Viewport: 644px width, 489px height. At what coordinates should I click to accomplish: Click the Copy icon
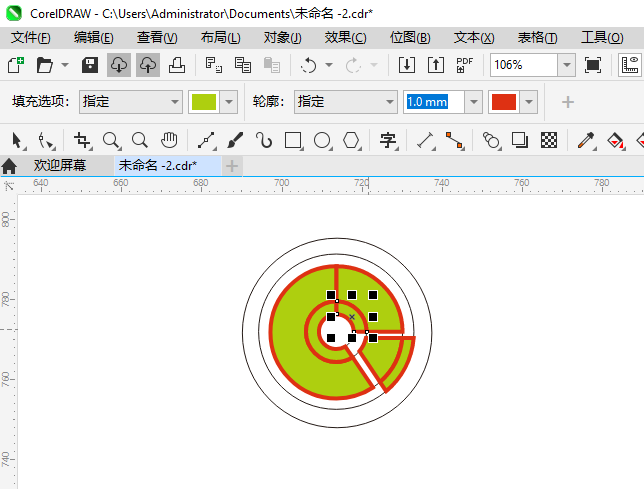[x=243, y=65]
